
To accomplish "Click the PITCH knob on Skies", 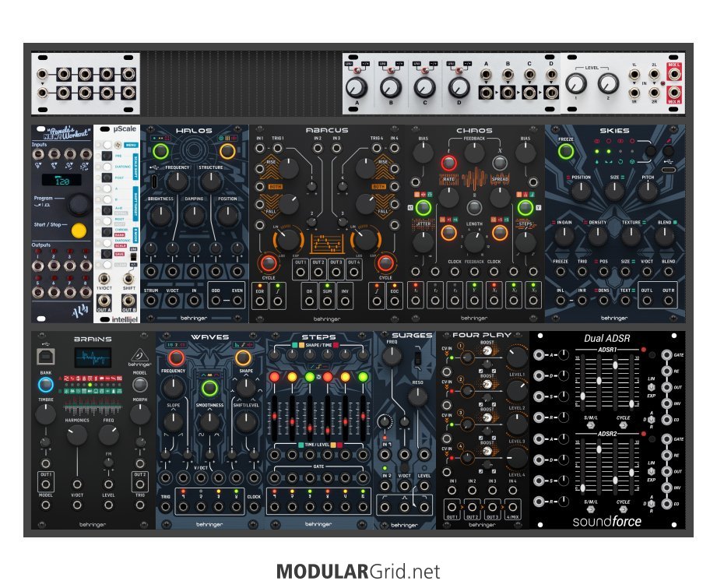I will 648,192.
